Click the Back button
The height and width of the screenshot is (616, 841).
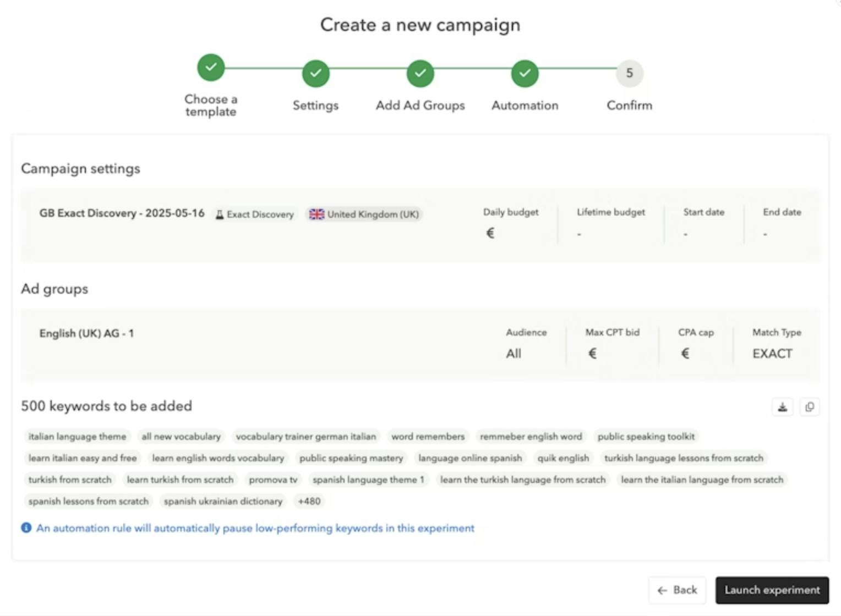pos(677,590)
